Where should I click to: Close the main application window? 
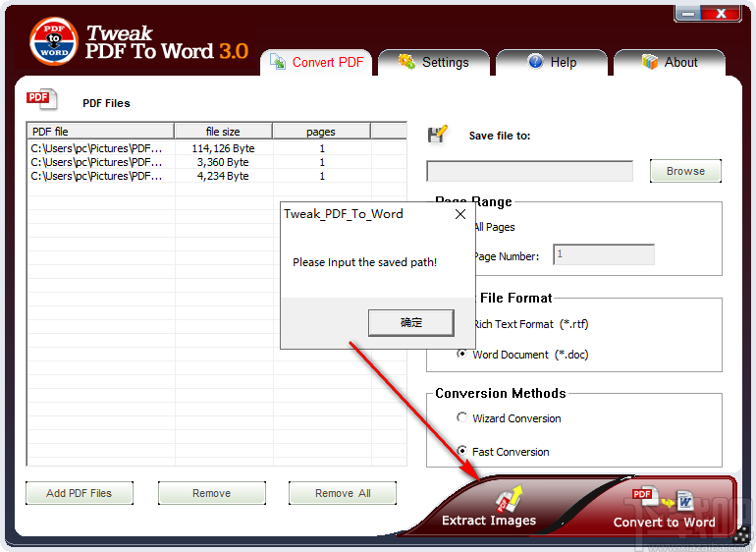[x=721, y=14]
